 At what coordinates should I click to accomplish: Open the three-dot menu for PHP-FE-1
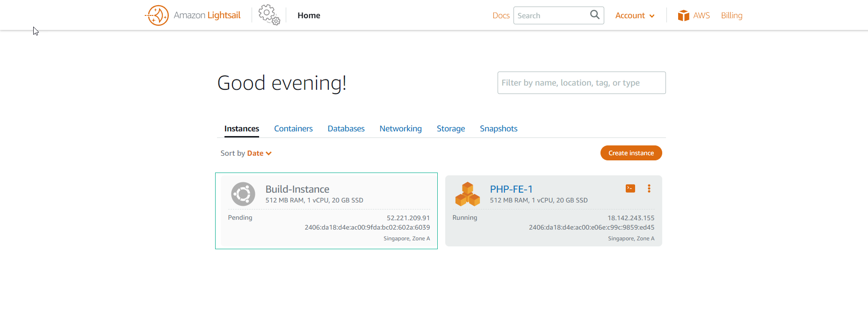[649, 188]
